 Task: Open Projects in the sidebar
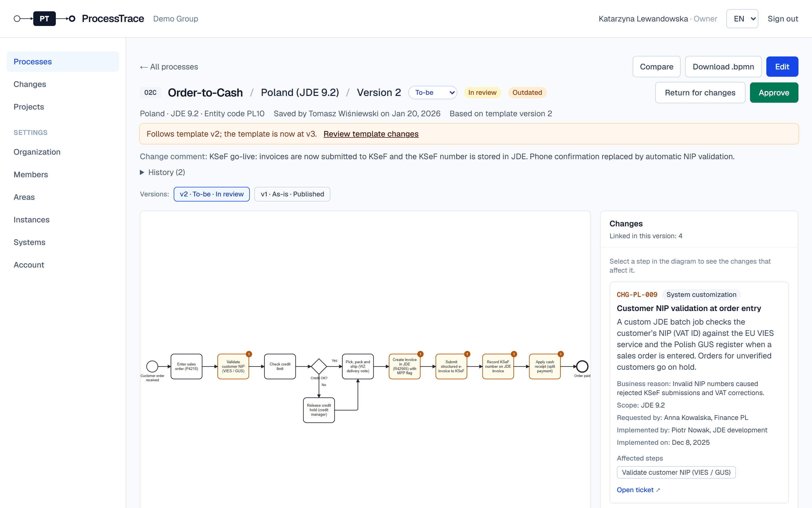click(x=63, y=106)
